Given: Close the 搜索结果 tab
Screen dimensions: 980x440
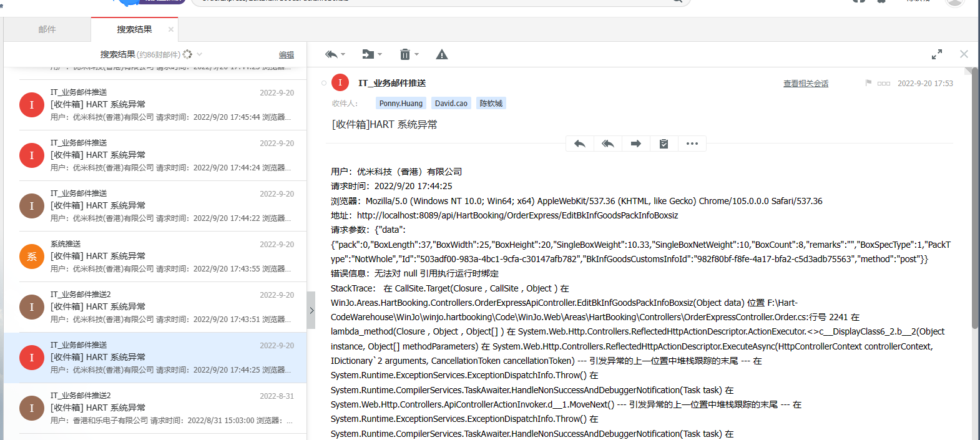Looking at the screenshot, I should tap(171, 29).
